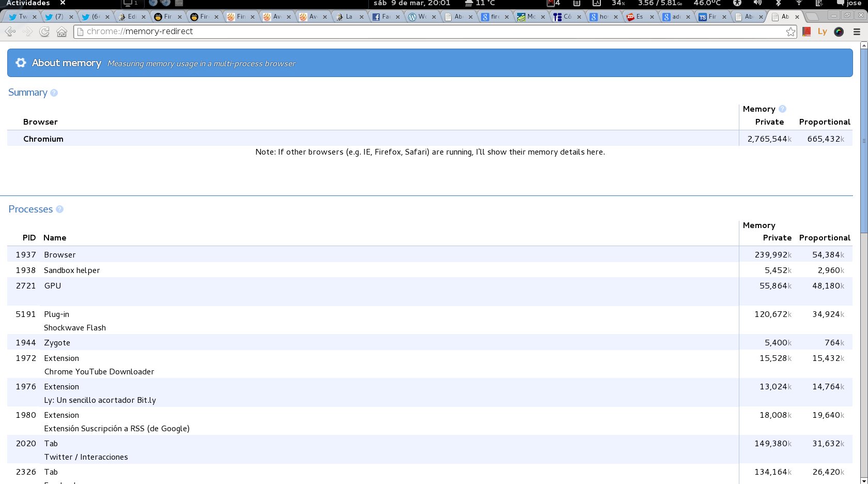Open the Actividades overview
The width and height of the screenshot is (868, 484).
(28, 3)
